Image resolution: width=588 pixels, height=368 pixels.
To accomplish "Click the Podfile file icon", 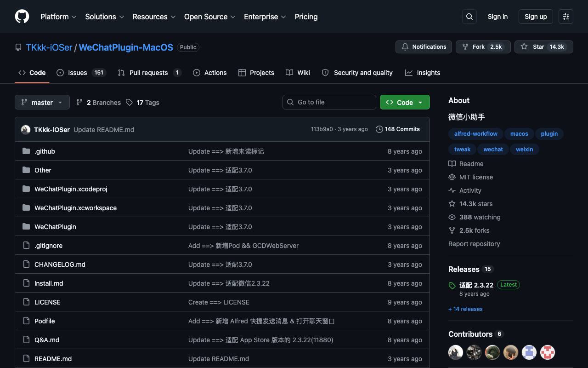I will click(26, 321).
